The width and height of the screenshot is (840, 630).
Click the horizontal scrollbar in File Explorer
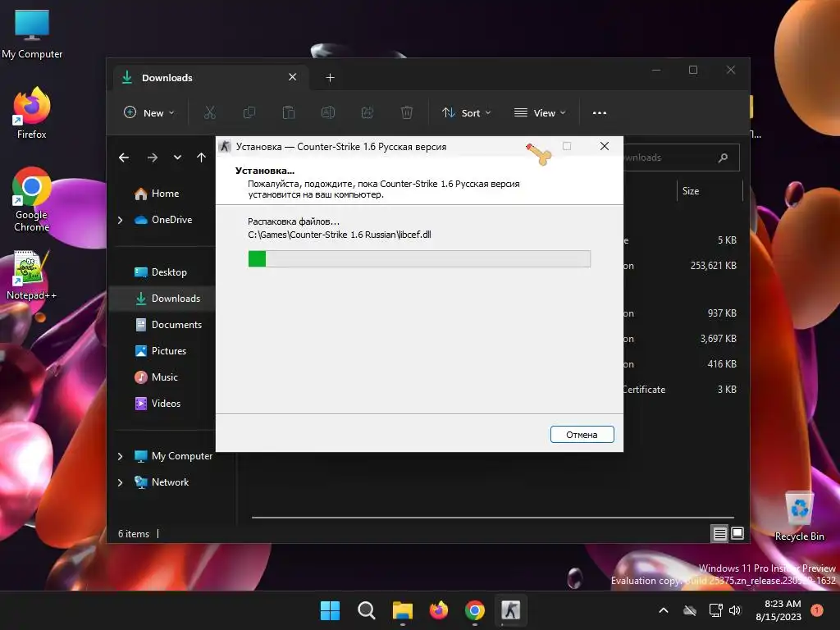click(x=493, y=518)
